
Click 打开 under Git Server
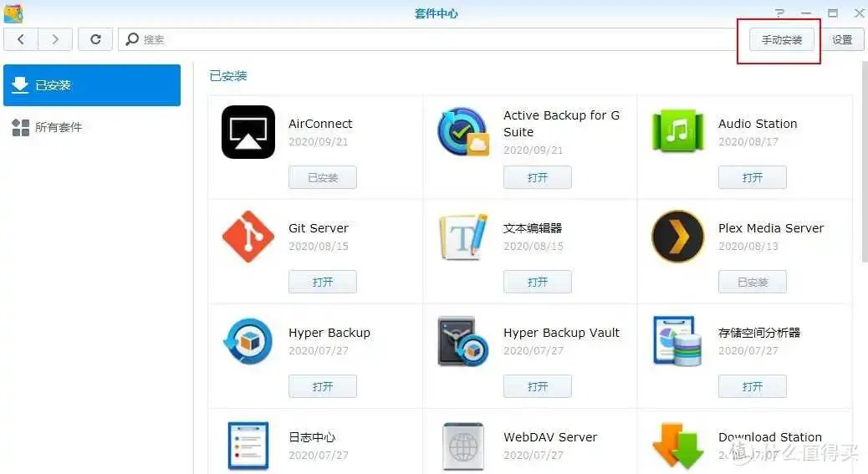323,282
